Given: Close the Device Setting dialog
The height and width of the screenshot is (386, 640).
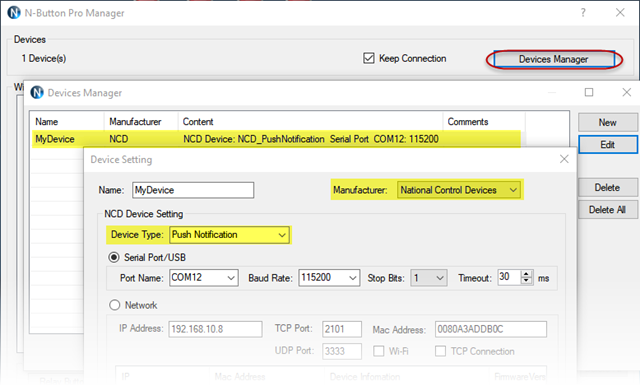Looking at the screenshot, I should [x=564, y=159].
